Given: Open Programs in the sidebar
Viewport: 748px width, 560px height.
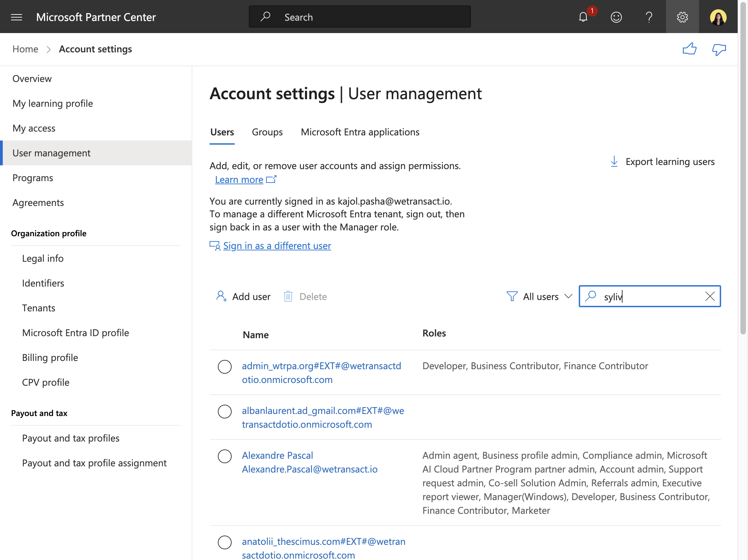Looking at the screenshot, I should click(x=33, y=178).
